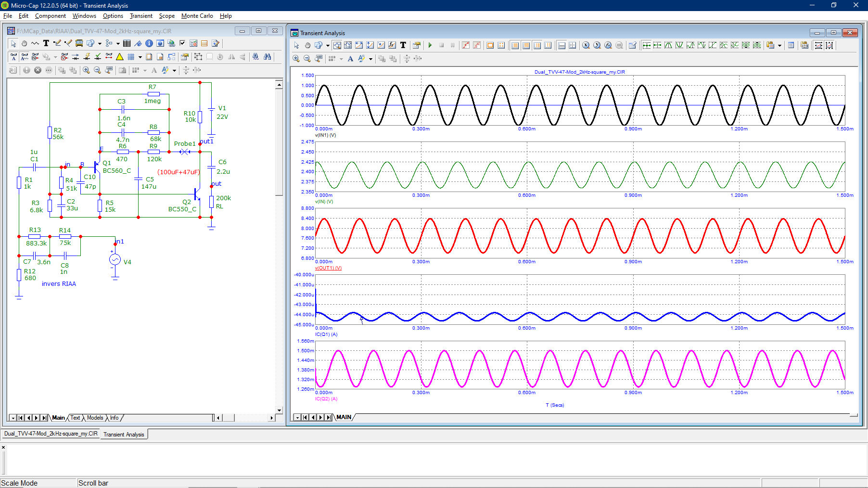
Task: Click the green Run analysis button
Action: 430,45
